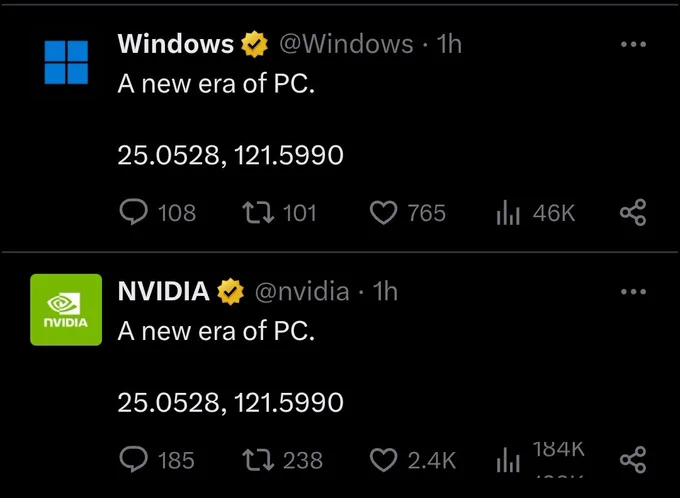View analytics for the NVIDIA tweet
Screen dimensions: 680x498
tap(508, 460)
